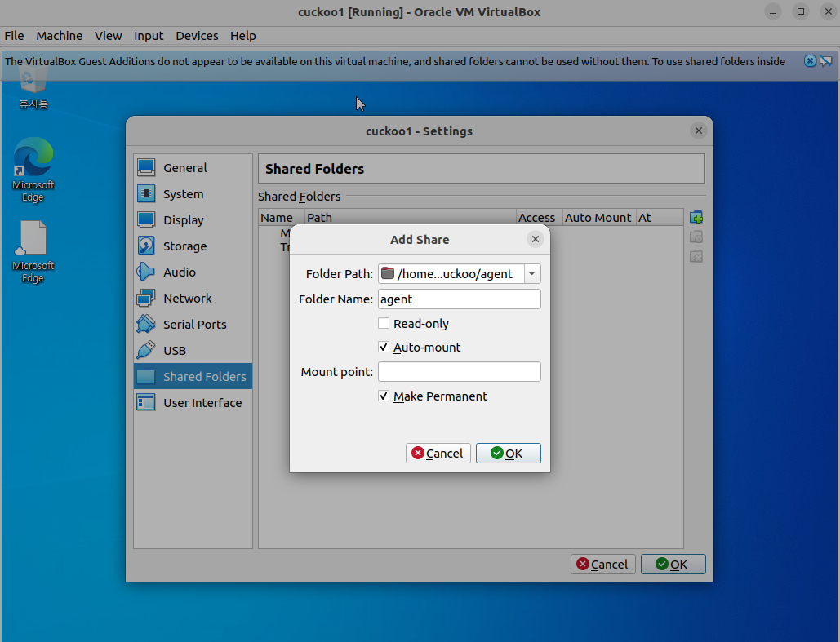Open the Machine menu
840x642 pixels.
60,36
